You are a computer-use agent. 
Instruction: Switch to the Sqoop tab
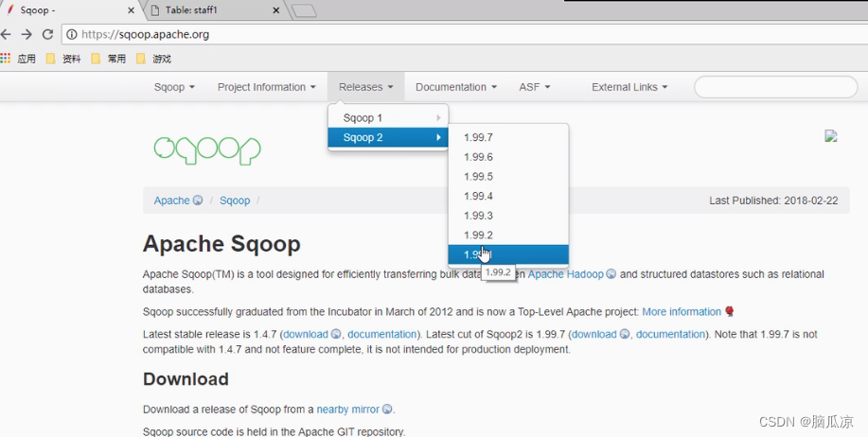tap(69, 10)
